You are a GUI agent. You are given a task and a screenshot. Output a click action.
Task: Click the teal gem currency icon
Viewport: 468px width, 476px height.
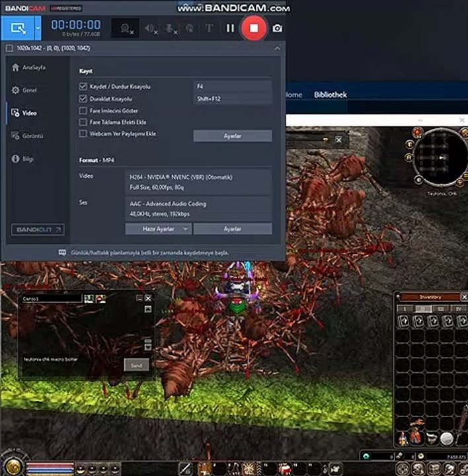(366, 456)
